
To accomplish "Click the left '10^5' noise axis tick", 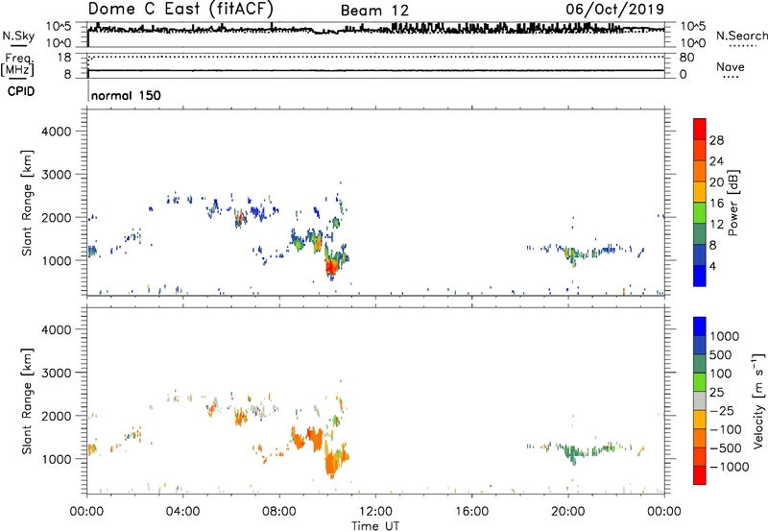I will [59, 27].
